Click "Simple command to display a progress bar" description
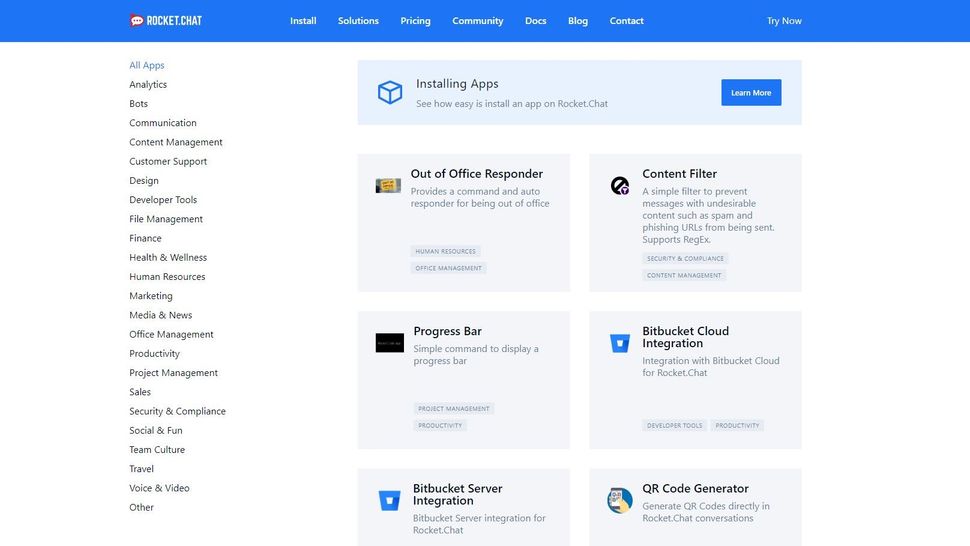The width and height of the screenshot is (970, 546). tap(476, 354)
